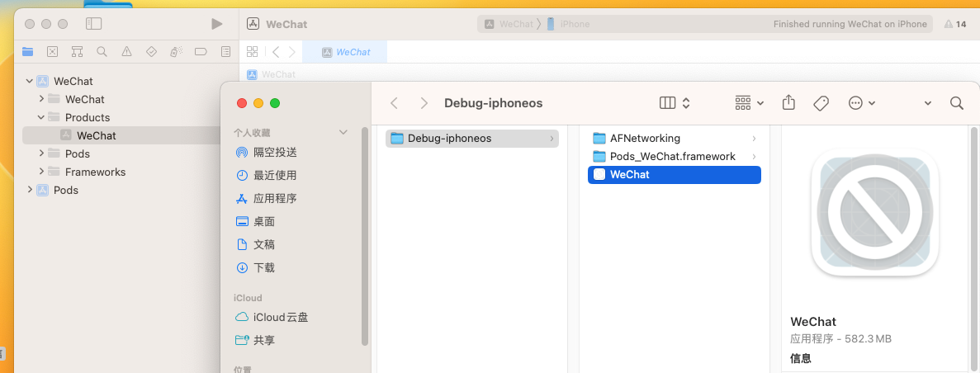Open Finder group-by options menu
The image size is (980, 373).
tap(750, 103)
